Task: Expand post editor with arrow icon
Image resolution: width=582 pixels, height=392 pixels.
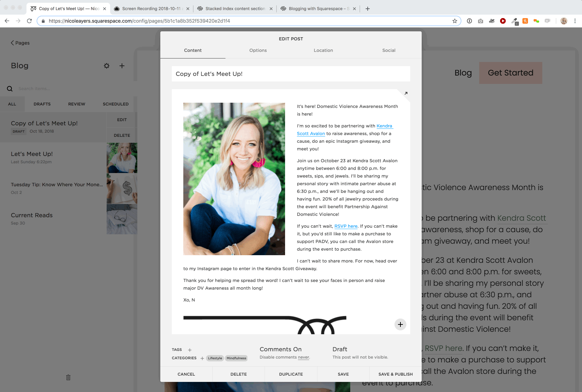Action: tap(406, 93)
